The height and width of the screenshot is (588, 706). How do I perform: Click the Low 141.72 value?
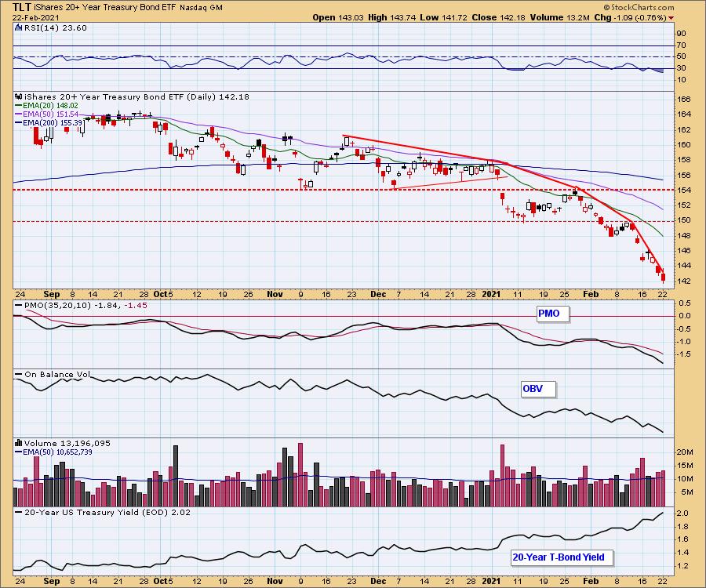443,17
